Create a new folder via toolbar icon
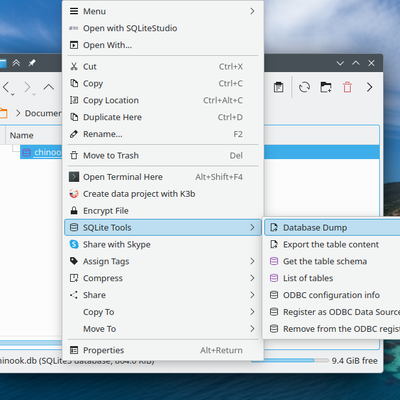 point(326,87)
